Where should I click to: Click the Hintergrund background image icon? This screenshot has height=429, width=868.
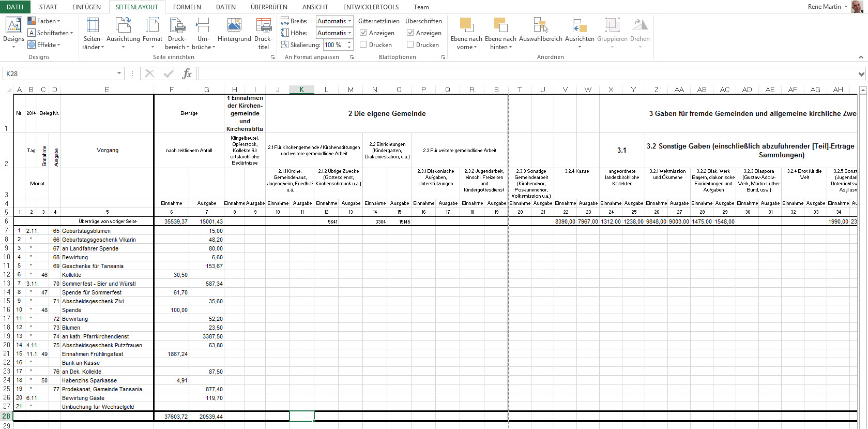click(234, 26)
